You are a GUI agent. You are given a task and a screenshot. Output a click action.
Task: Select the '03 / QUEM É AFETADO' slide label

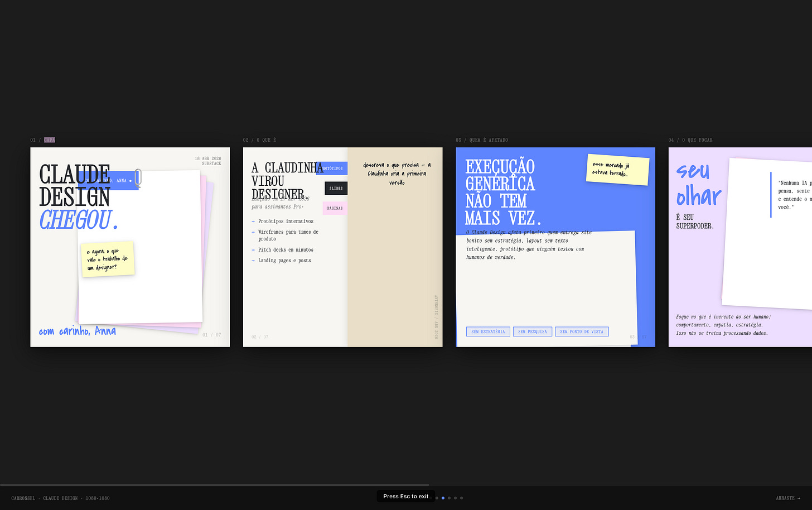(482, 140)
